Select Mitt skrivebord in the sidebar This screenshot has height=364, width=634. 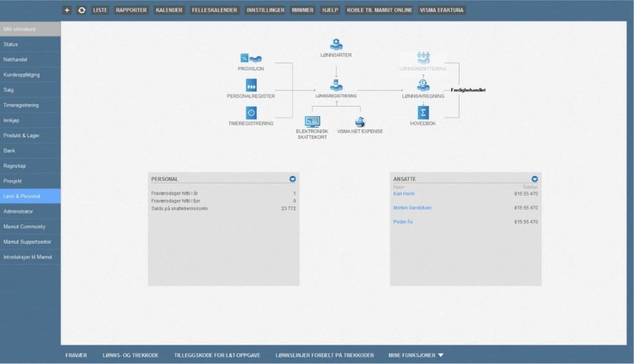point(30,29)
